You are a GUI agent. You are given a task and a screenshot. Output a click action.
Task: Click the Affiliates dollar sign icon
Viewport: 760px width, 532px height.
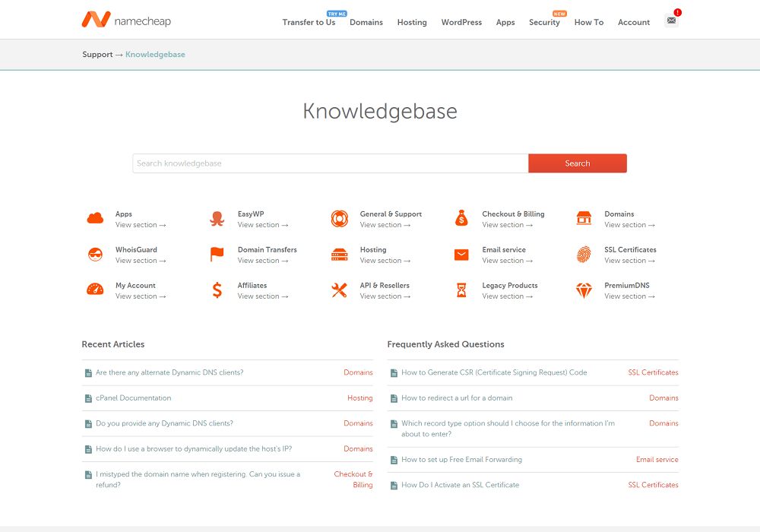point(217,290)
